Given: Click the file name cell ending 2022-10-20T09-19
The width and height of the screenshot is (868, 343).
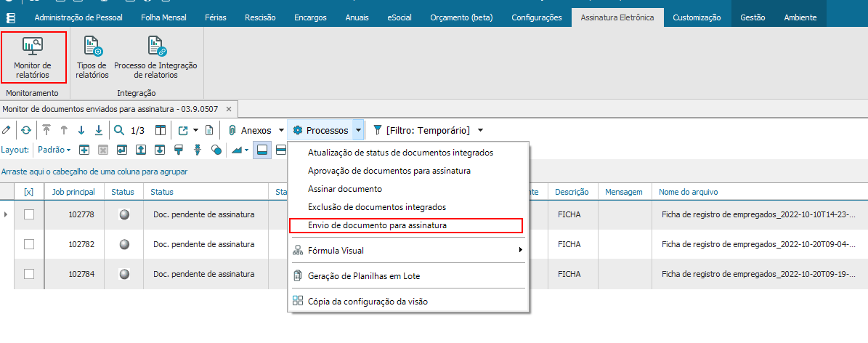Looking at the screenshot, I should click(x=760, y=274).
